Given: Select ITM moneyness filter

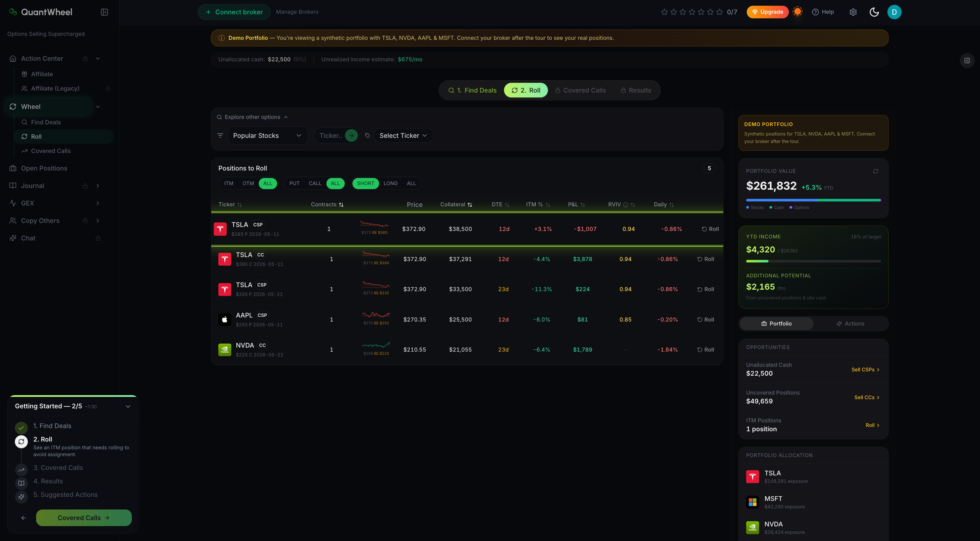Looking at the screenshot, I should click(x=229, y=183).
